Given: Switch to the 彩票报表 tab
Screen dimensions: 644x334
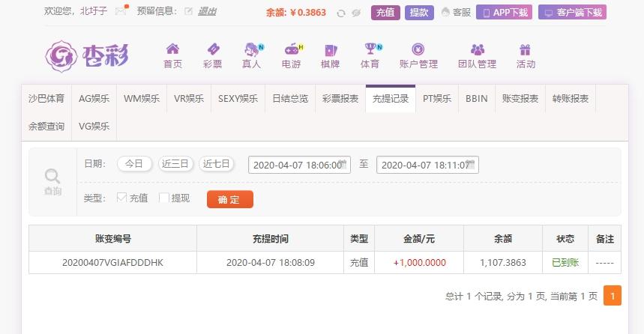Looking at the screenshot, I should click(x=340, y=99).
